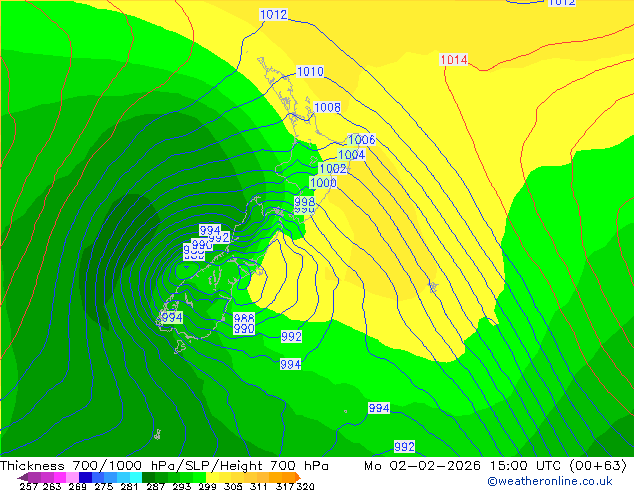
Task: Pick the navy blue legend swatch
Action: 85,477
